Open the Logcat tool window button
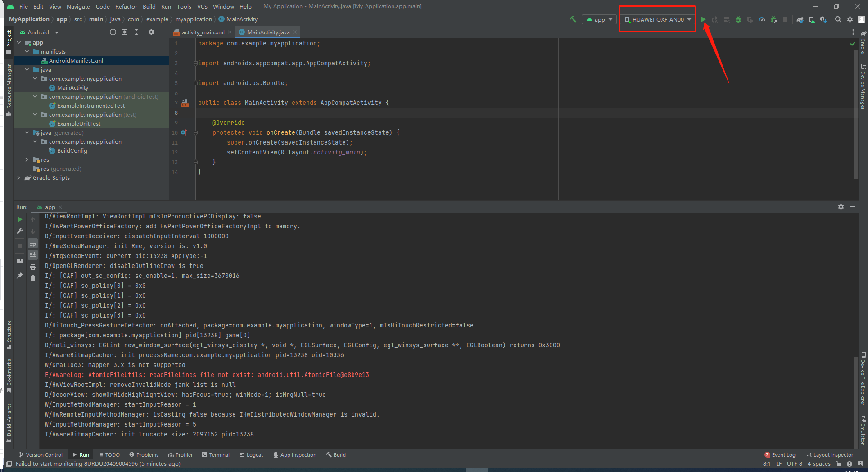 pos(251,455)
